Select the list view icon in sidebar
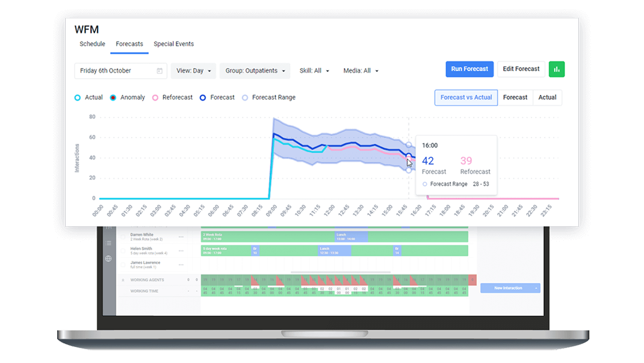Screen dimensions: 644x363 108,243
